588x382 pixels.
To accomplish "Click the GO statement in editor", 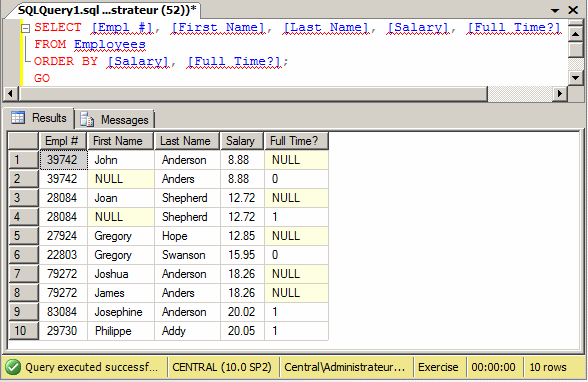I will coord(42,78).
